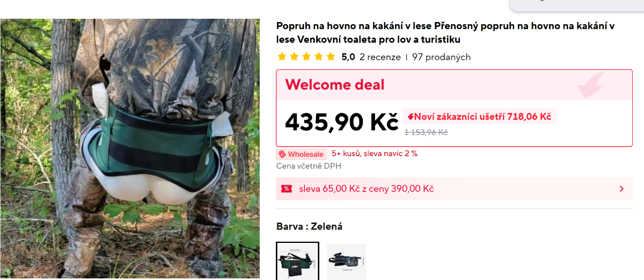The image size is (644, 280).
Task: Click the 5,0 rating score
Action: 348,57
